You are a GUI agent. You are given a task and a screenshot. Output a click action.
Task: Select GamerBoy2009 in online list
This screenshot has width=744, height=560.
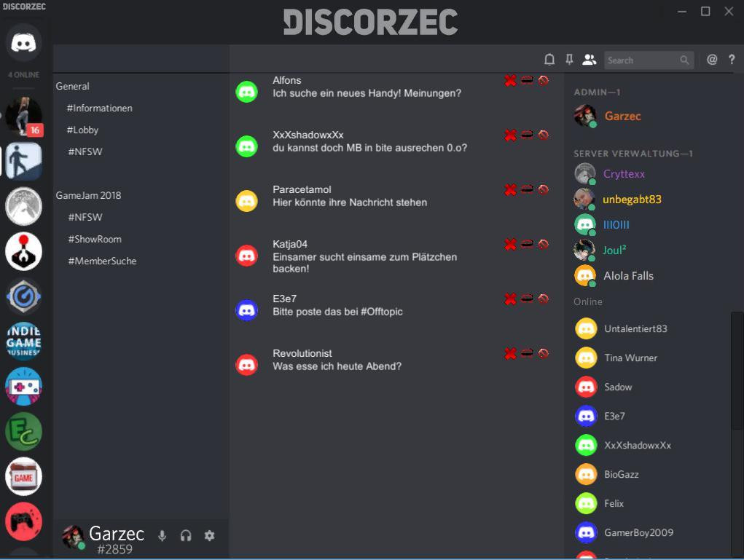624,532
